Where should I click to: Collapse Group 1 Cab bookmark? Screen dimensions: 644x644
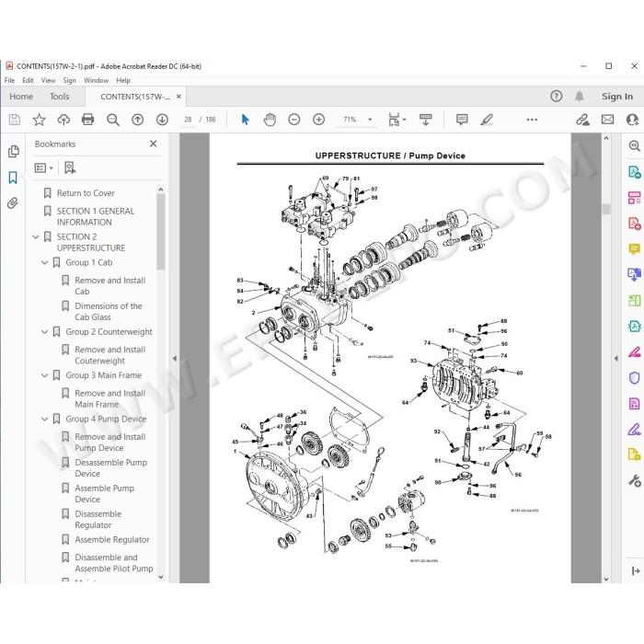(x=45, y=262)
